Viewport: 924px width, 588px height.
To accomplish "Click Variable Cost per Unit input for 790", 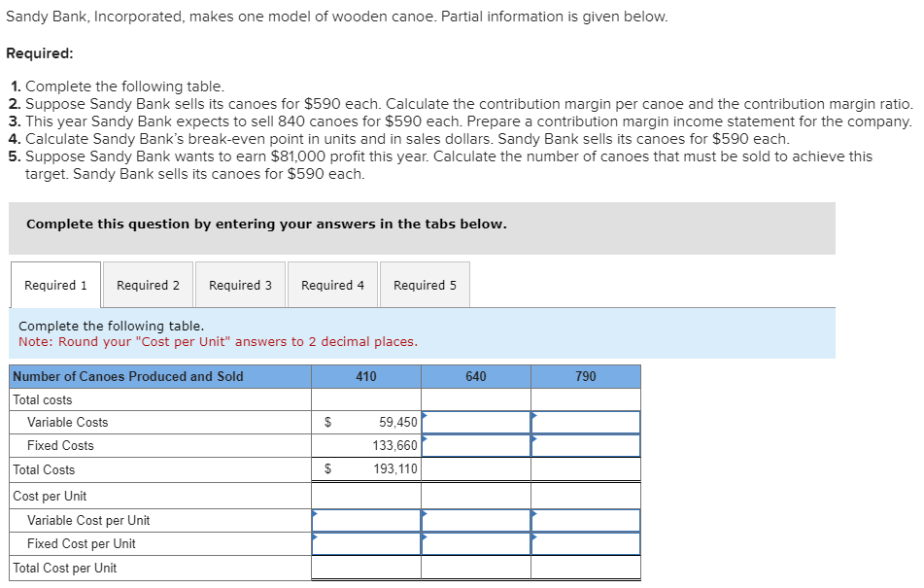I will coord(586,521).
